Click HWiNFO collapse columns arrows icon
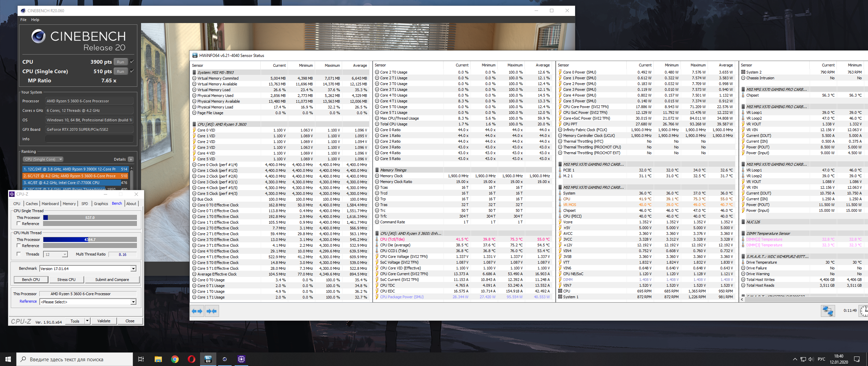The height and width of the screenshot is (366, 868). (x=212, y=311)
